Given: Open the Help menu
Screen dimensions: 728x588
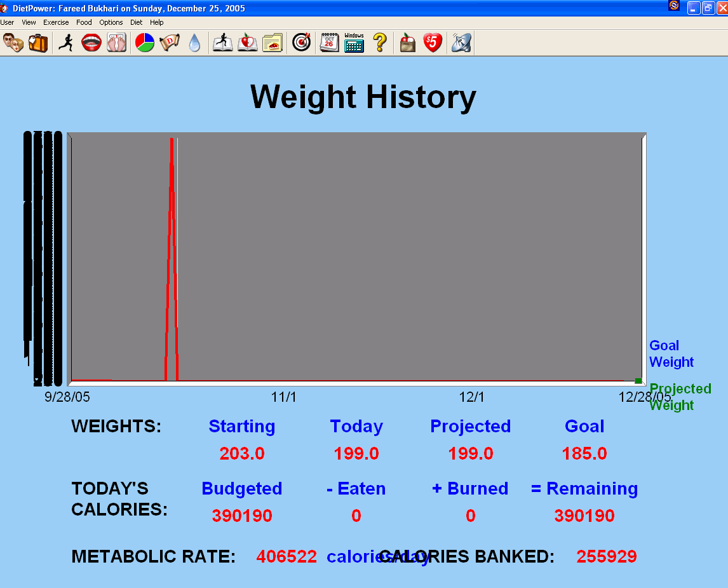Looking at the screenshot, I should [156, 22].
